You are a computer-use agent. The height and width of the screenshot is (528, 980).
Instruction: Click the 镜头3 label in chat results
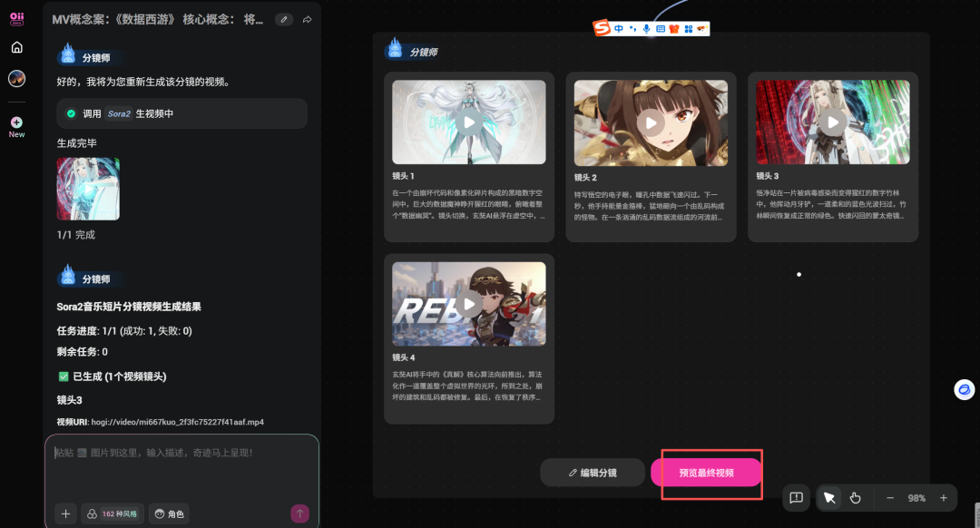click(69, 400)
